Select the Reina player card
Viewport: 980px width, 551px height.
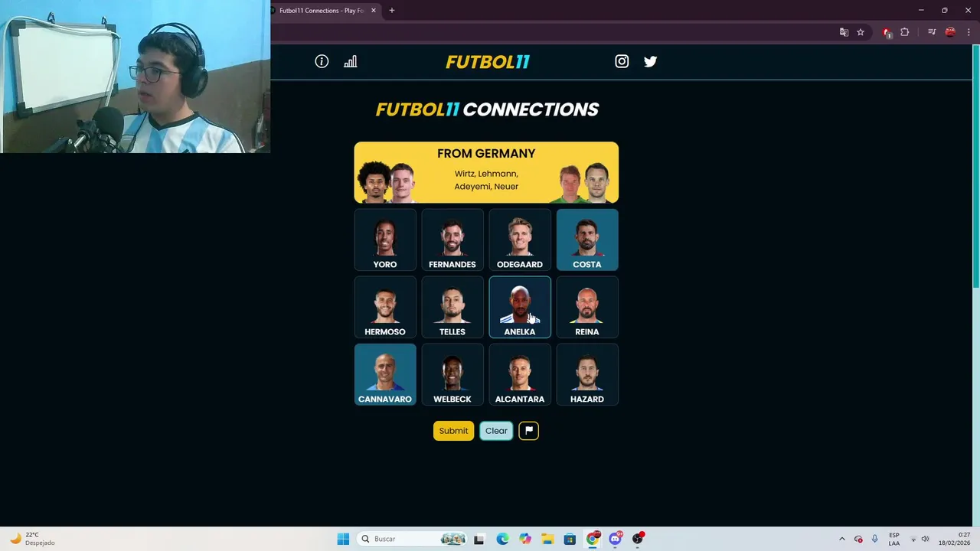tap(587, 307)
